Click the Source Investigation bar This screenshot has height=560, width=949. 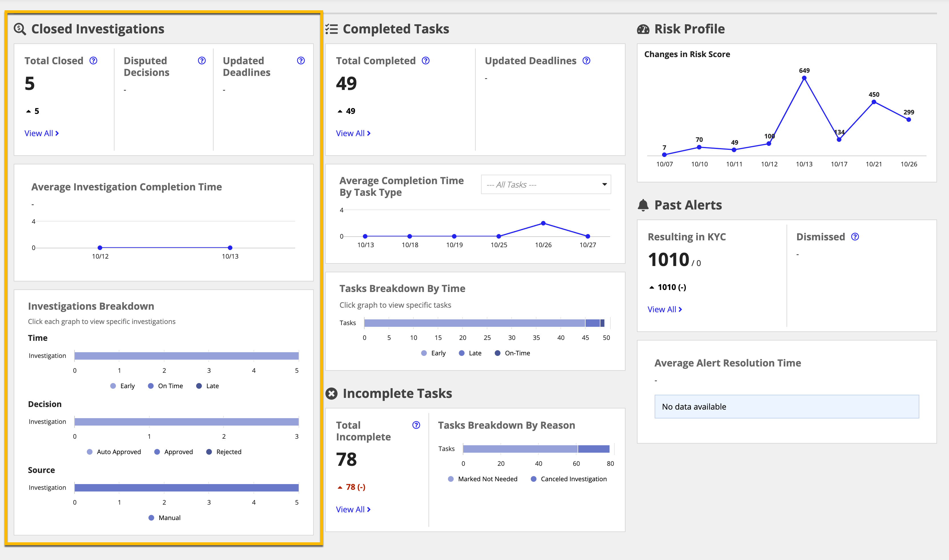click(186, 488)
